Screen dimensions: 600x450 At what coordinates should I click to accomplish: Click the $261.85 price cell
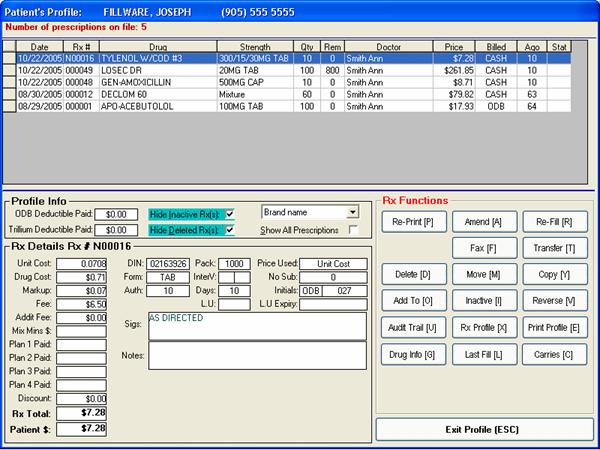click(454, 70)
